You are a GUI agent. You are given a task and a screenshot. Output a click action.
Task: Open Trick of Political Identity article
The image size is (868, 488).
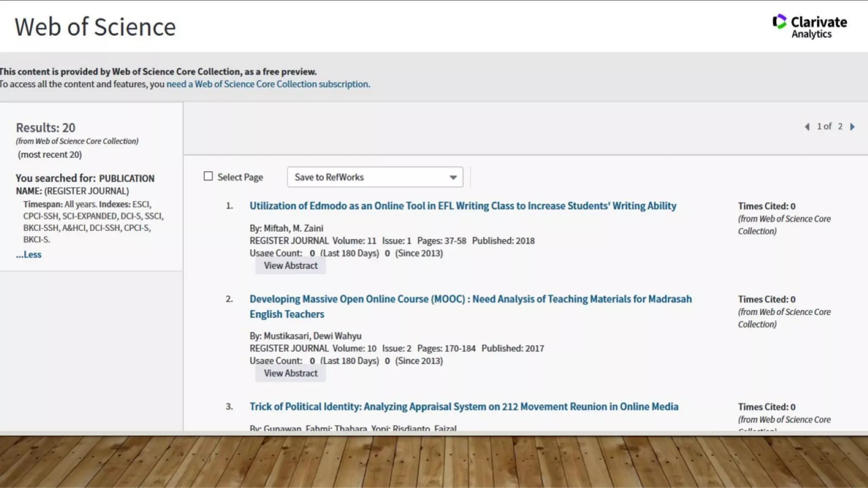464,407
